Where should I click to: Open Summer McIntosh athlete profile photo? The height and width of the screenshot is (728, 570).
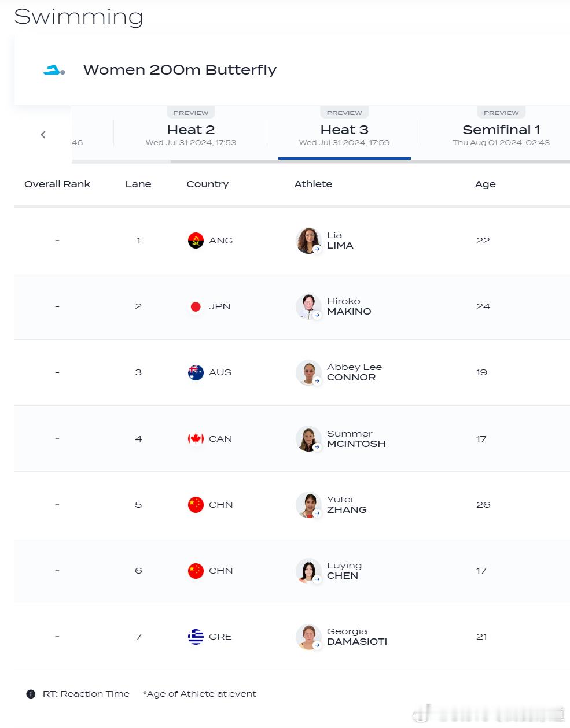click(308, 439)
